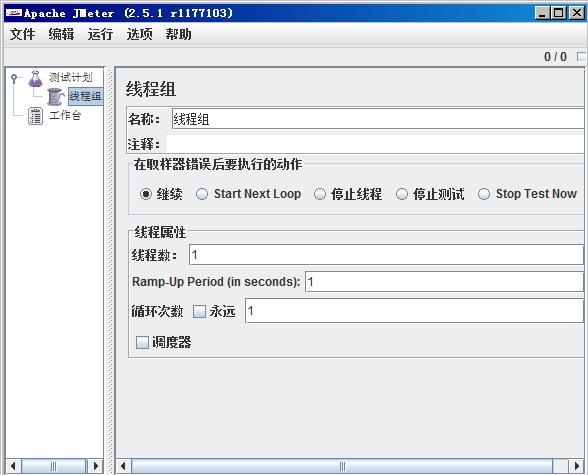
Task: Open the 选项 menu
Action: [140, 34]
